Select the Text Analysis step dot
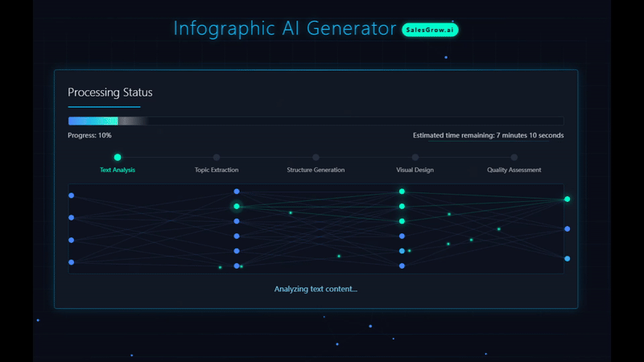Screen dimensions: 644x362 coord(118,157)
